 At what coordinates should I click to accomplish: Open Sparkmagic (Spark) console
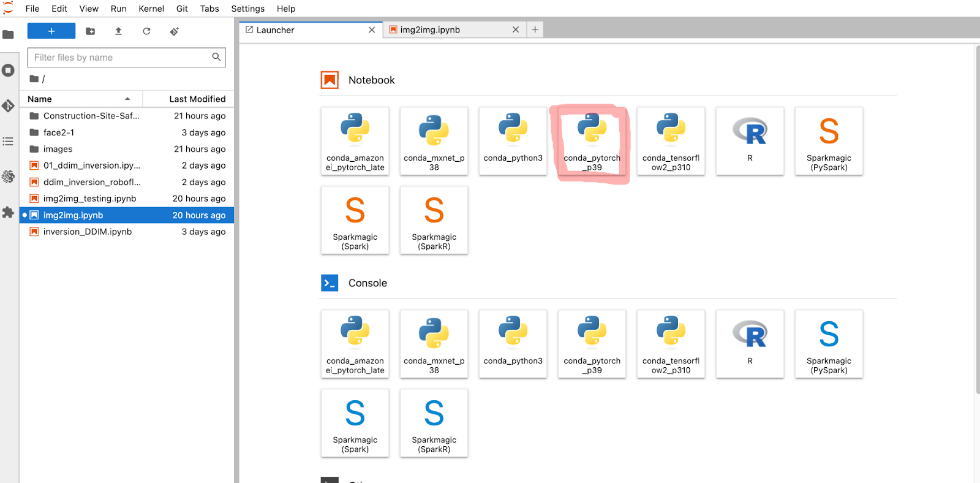point(355,424)
